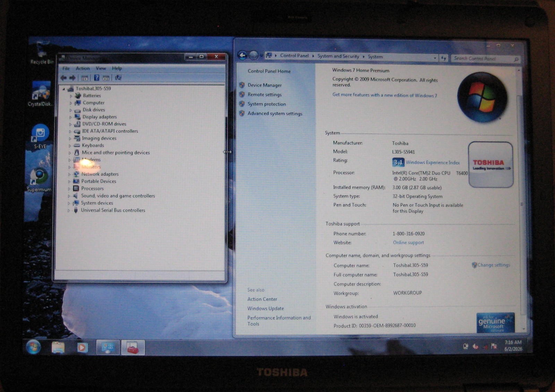Click the genuine Microsoft software badge
Viewport: 555px width, 392px height.
[495, 323]
